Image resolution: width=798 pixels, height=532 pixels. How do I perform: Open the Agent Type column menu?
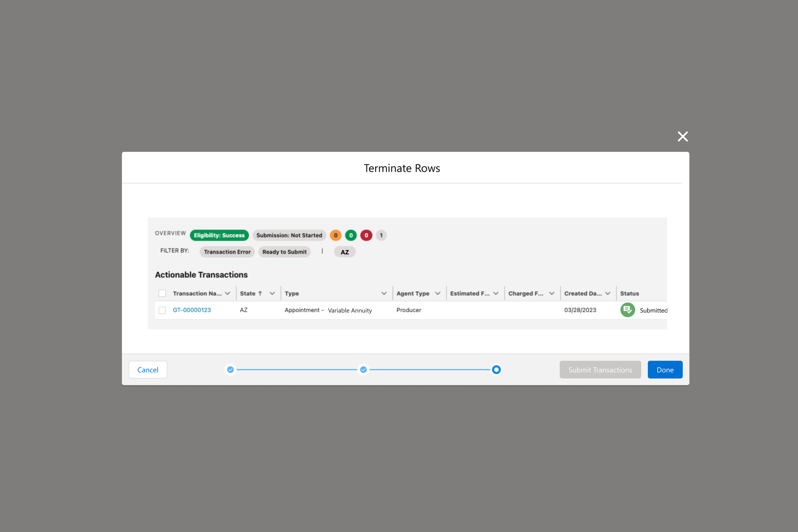point(438,293)
